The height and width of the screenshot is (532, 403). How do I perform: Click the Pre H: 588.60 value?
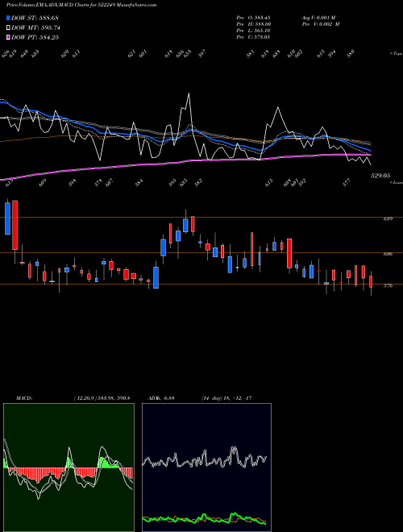point(253,24)
